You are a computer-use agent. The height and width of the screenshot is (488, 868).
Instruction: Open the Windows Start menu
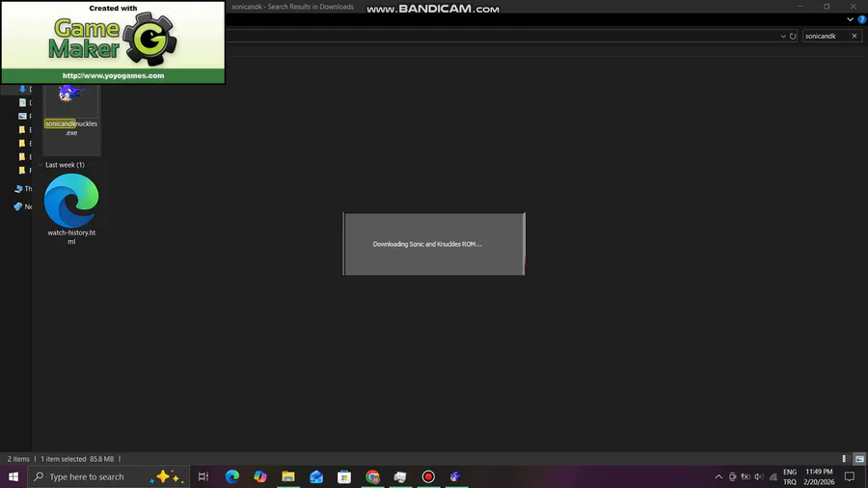(x=14, y=476)
